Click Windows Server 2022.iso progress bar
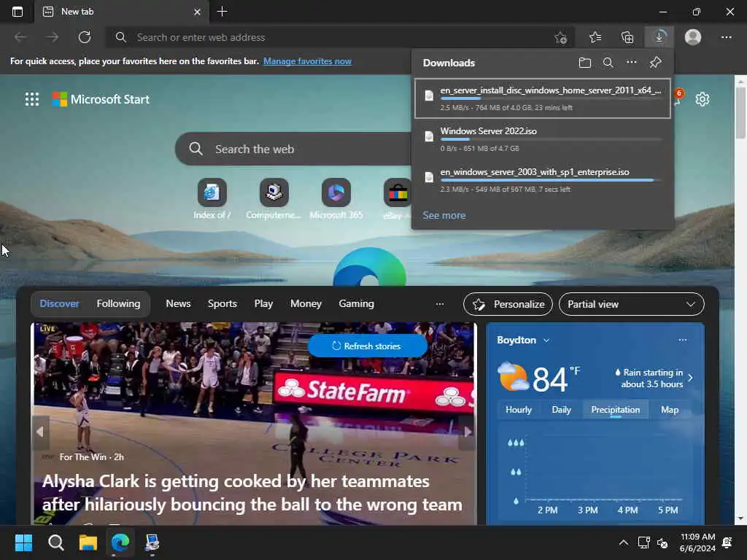747x560 pixels. point(551,139)
